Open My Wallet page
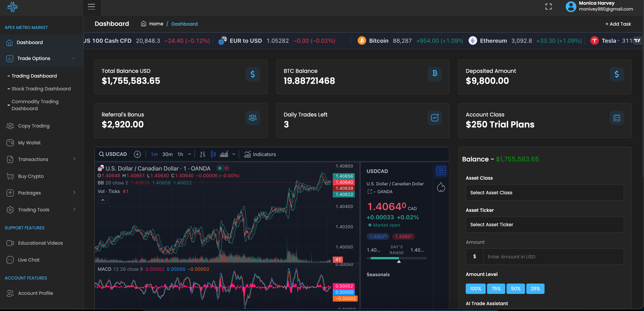 (29, 143)
